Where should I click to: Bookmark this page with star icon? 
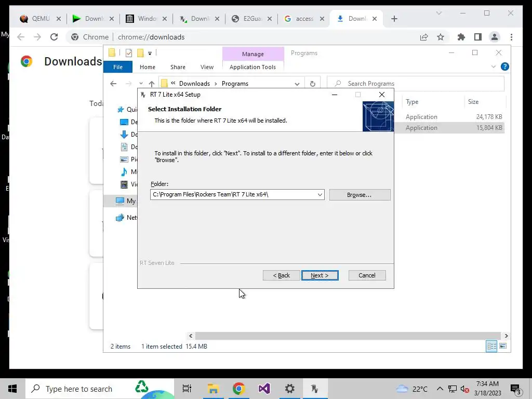(x=441, y=37)
